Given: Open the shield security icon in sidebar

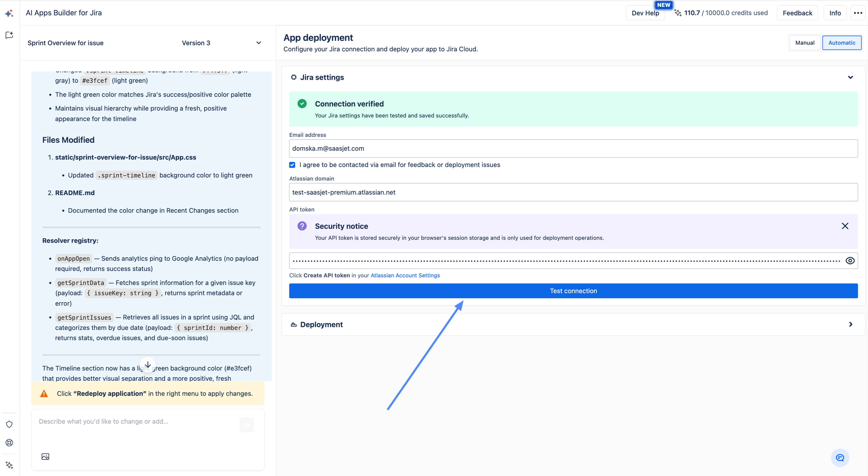Looking at the screenshot, I should (x=9, y=424).
